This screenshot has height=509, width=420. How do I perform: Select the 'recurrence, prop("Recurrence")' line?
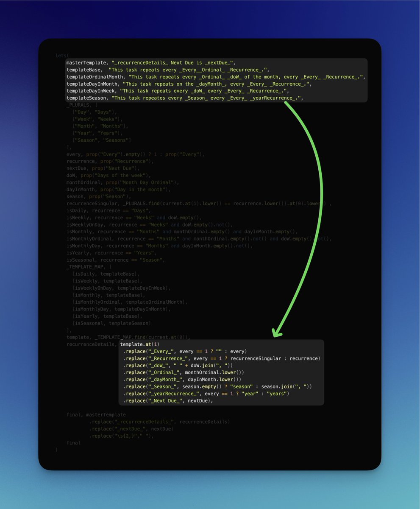(x=110, y=162)
